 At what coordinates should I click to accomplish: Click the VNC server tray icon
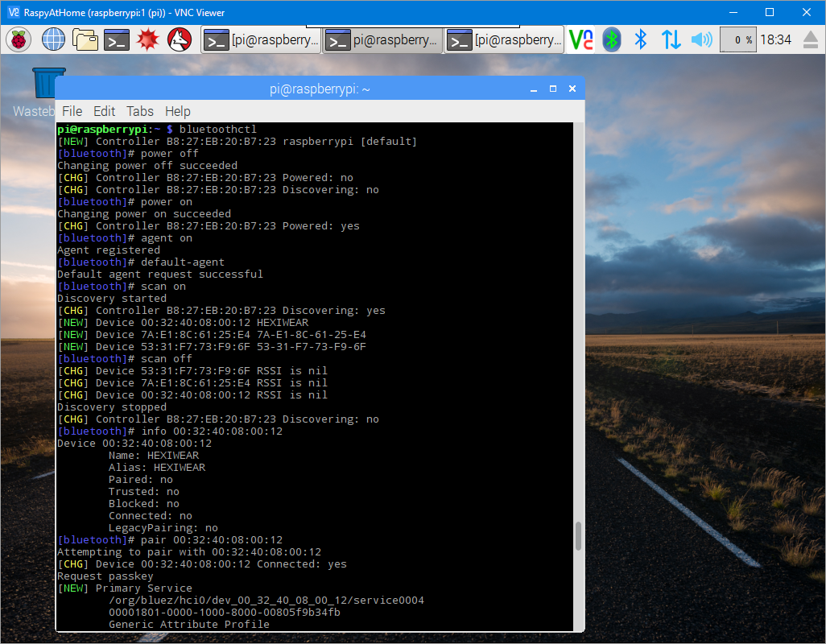(x=580, y=39)
